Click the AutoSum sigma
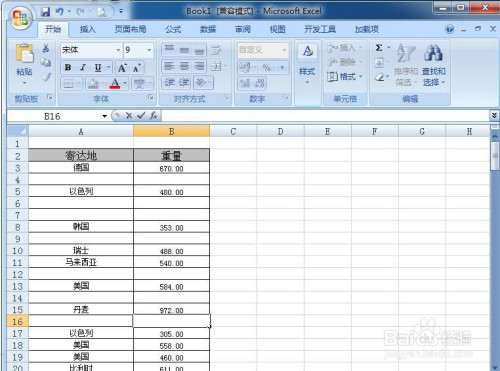The height and width of the screenshot is (371, 500). pyautogui.click(x=379, y=48)
